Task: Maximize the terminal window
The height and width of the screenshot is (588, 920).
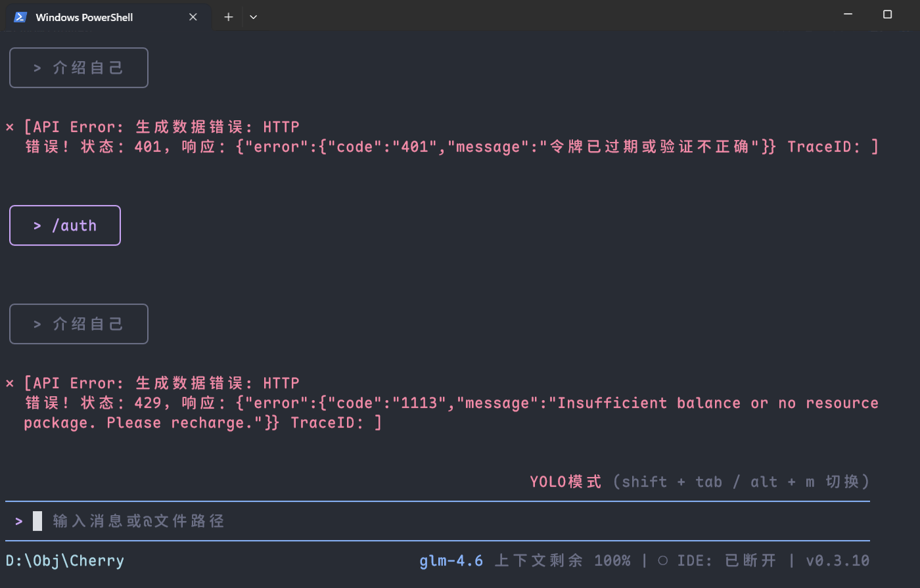Action: coord(887,14)
